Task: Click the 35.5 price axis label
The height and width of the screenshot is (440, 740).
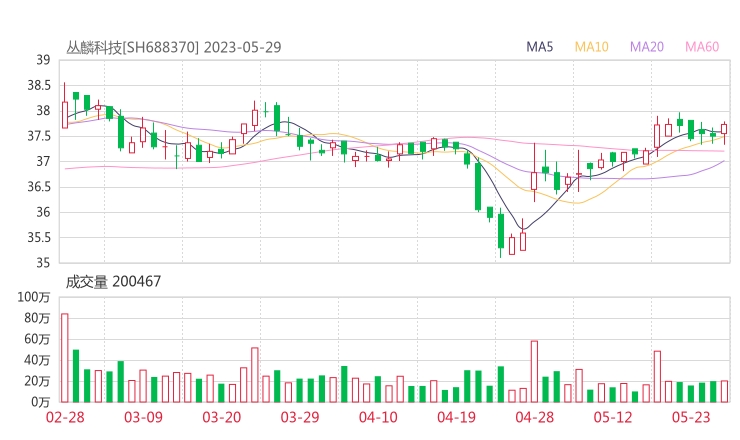Action: [x=39, y=237]
